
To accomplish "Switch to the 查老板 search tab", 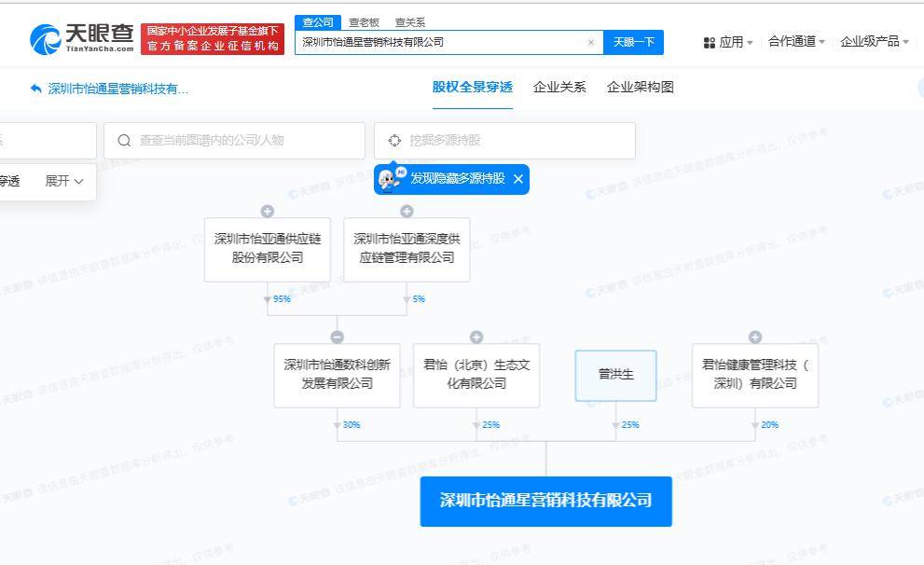I will tap(364, 22).
